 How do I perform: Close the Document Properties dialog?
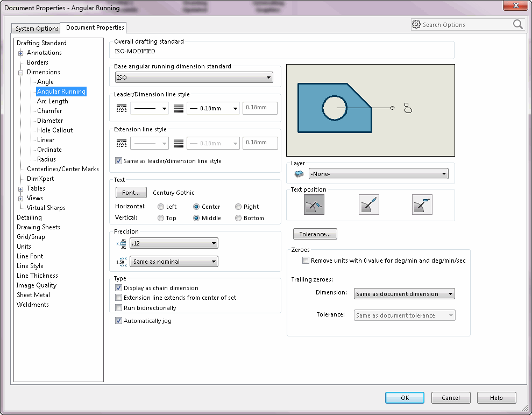[x=515, y=5]
